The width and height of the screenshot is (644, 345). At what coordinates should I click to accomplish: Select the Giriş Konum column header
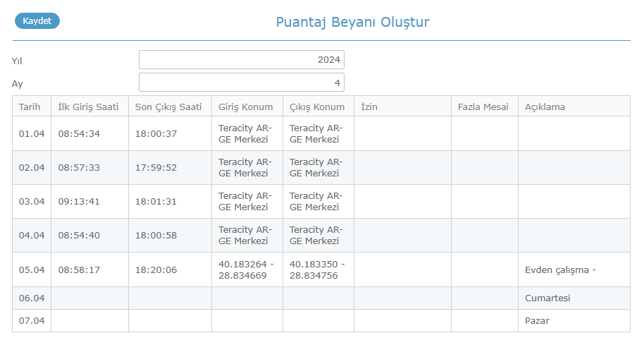tap(247, 107)
